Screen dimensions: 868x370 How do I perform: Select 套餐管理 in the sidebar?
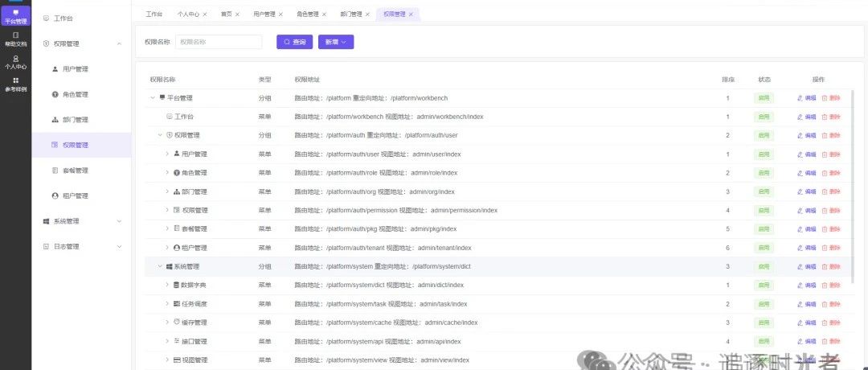81,171
